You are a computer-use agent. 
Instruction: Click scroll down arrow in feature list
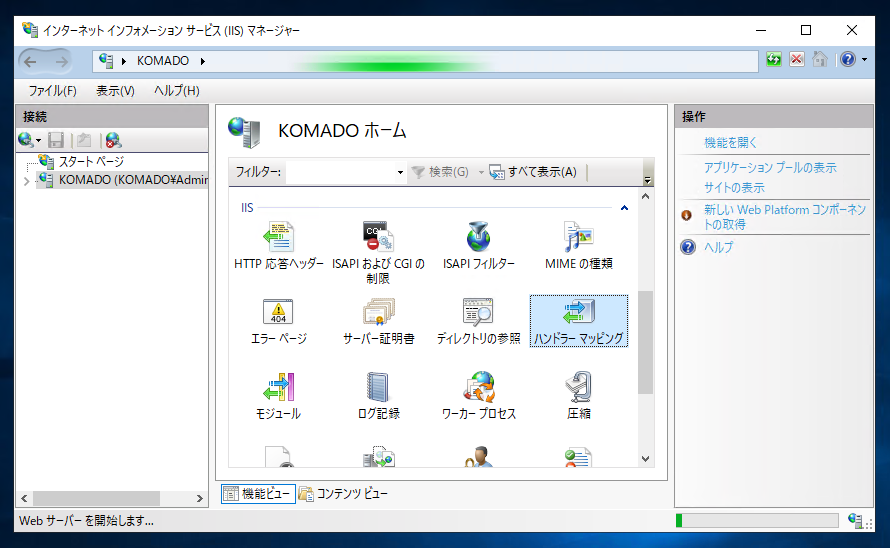click(x=645, y=459)
